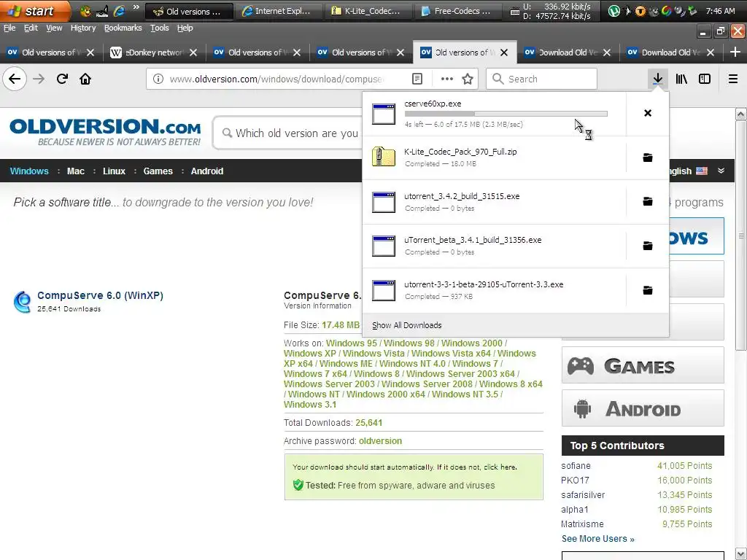Image resolution: width=747 pixels, height=560 pixels.
Task: Open the Tools menu
Action: click(x=160, y=28)
